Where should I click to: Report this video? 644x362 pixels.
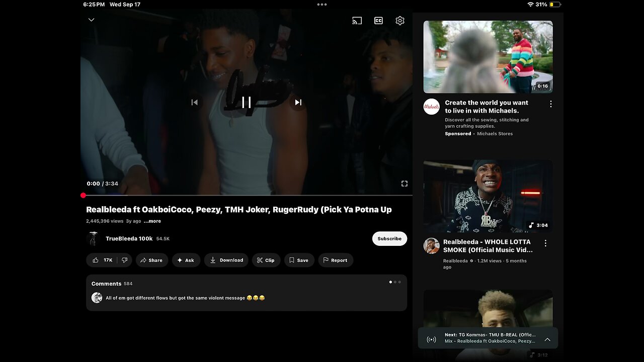click(x=336, y=260)
